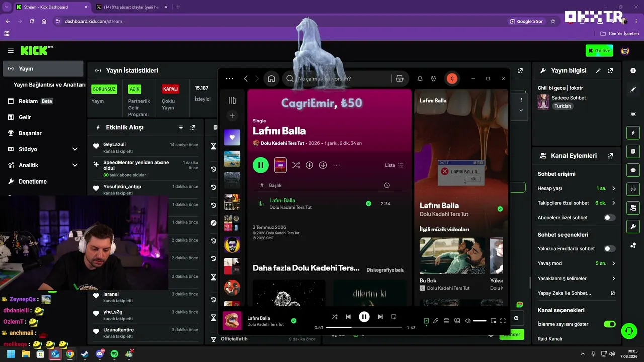The image size is (644, 362).
Task: Open more options for the single
Action: 337,165
